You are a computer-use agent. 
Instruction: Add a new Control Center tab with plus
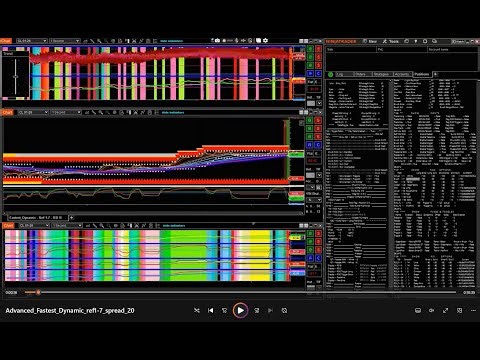coord(435,74)
